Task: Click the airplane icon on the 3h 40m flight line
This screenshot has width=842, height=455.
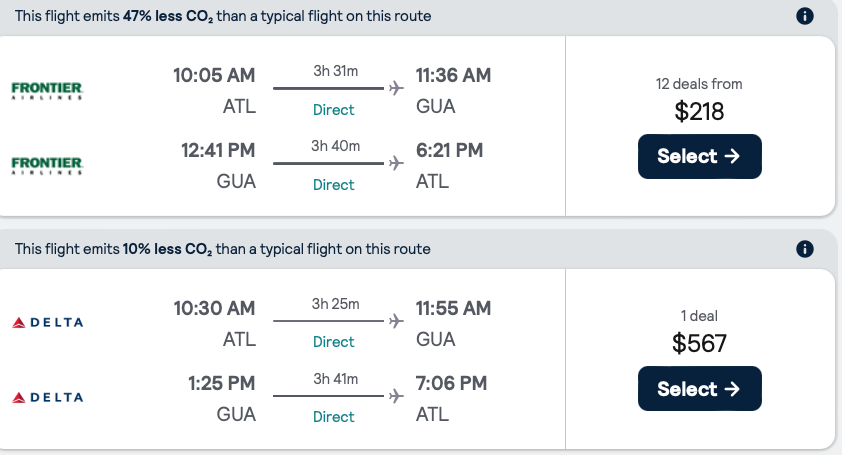Action: tap(396, 163)
